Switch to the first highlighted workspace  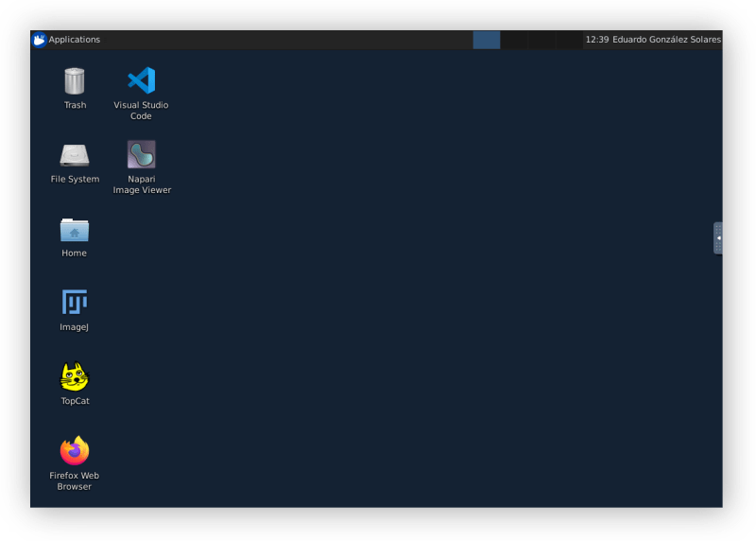click(487, 40)
